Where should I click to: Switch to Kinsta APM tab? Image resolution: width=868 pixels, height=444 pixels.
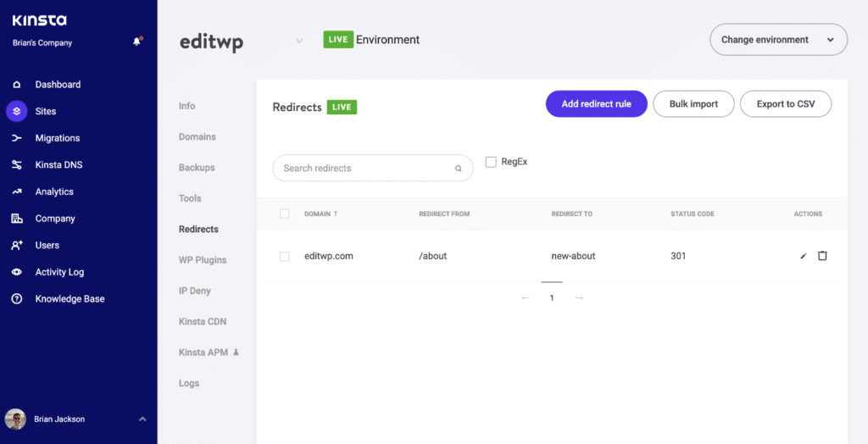pyautogui.click(x=203, y=352)
